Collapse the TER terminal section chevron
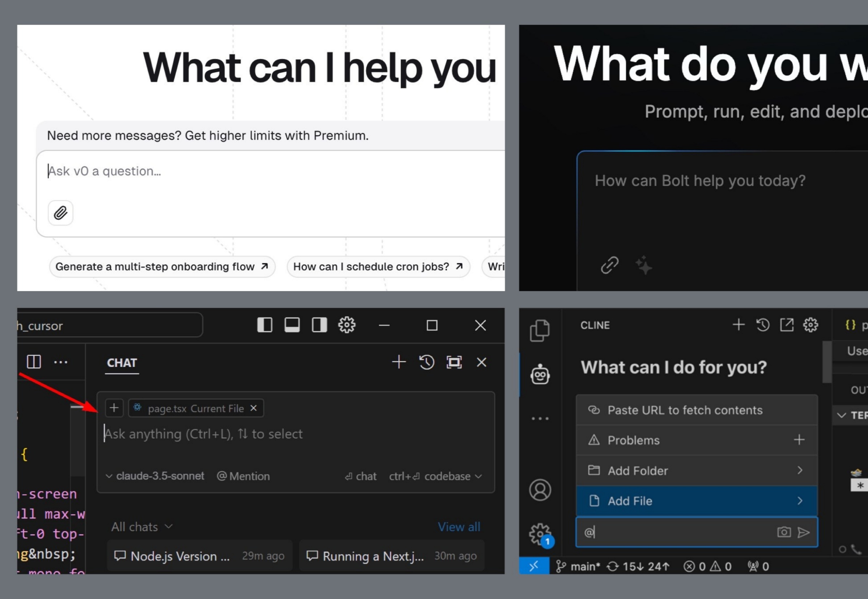The height and width of the screenshot is (599, 868). 842,415
